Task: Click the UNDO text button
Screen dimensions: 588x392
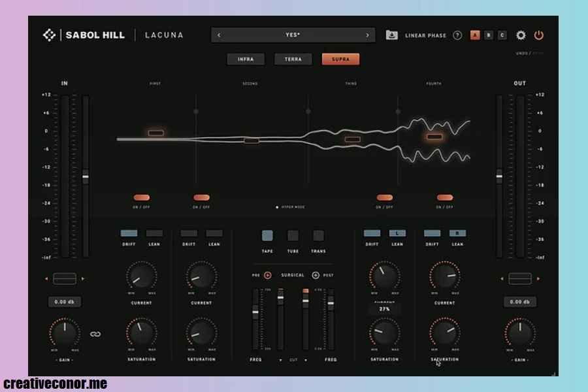Action: 521,54
